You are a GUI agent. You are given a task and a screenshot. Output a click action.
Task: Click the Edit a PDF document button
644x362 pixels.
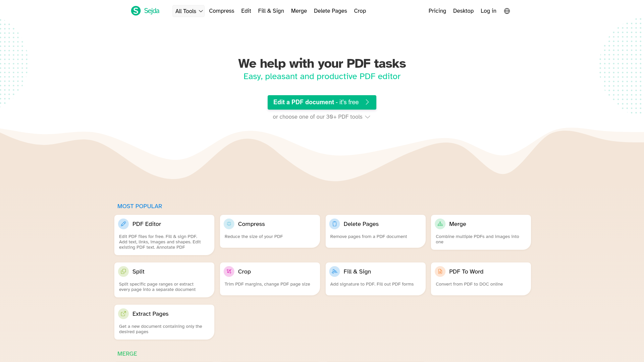click(x=322, y=102)
